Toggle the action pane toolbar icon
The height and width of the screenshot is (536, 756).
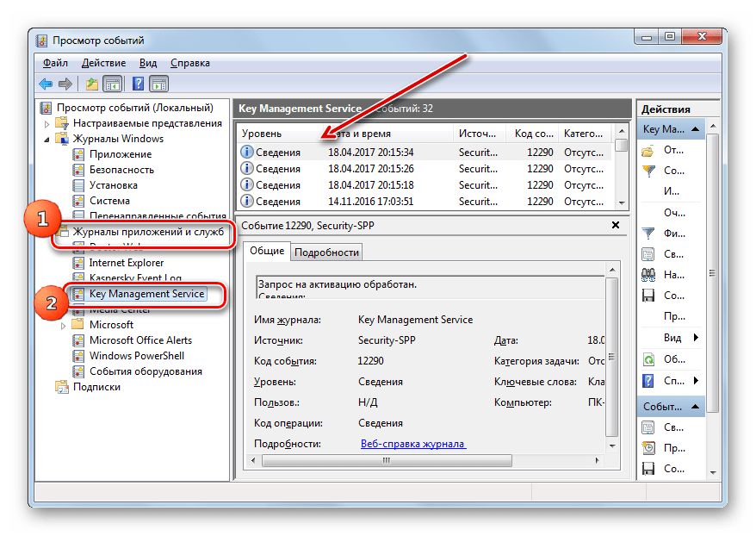pyautogui.click(x=158, y=84)
